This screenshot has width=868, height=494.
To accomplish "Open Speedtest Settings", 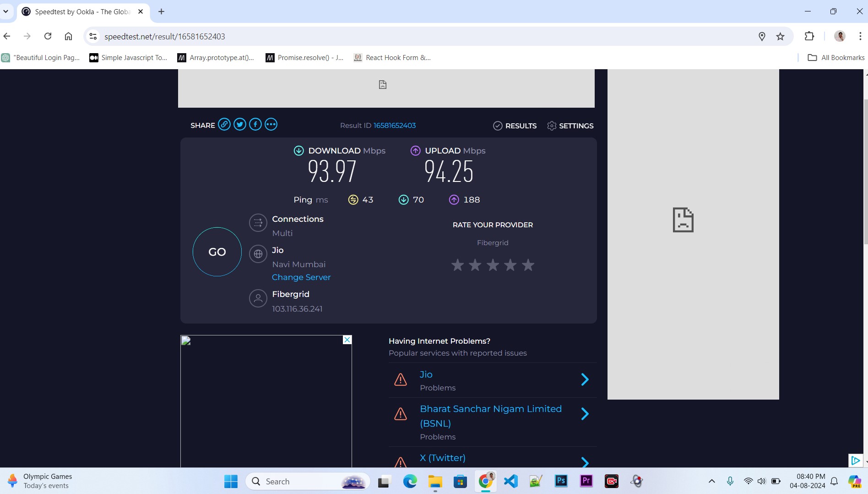I will [570, 126].
